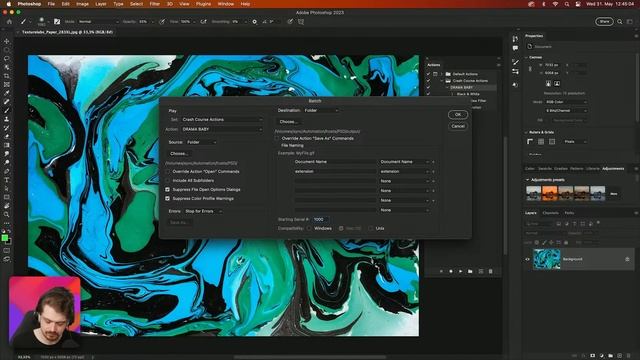Click the Starting Serial number field
Screen dimensions: 640x360
[x=320, y=219]
